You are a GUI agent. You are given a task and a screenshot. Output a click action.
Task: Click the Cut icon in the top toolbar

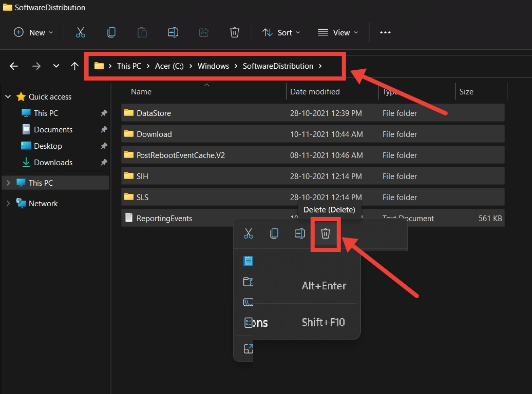click(x=81, y=32)
